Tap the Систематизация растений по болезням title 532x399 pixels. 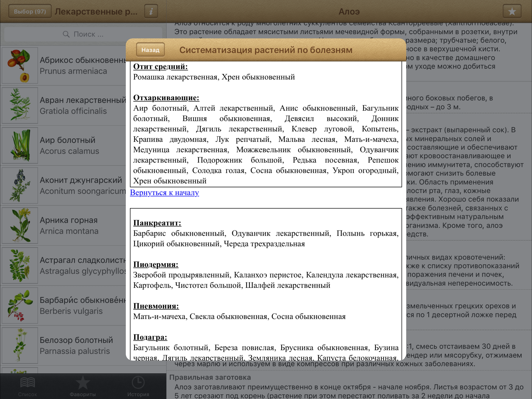pos(266,50)
